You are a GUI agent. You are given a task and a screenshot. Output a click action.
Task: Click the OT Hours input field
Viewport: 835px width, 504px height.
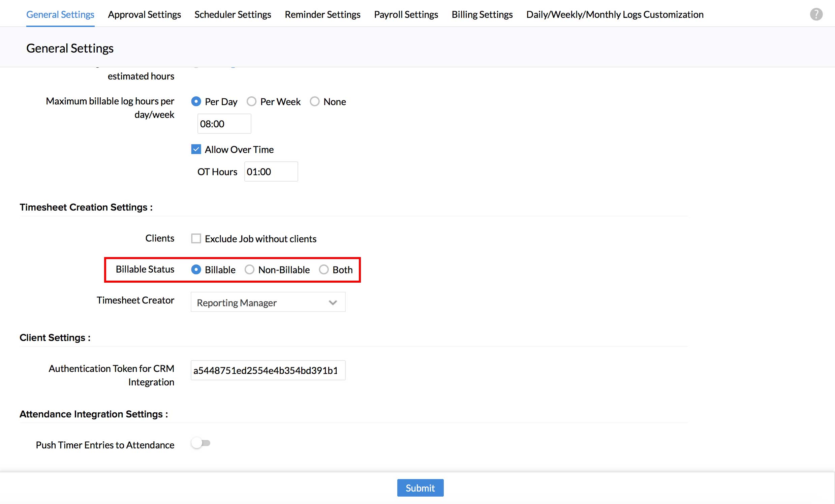point(271,172)
